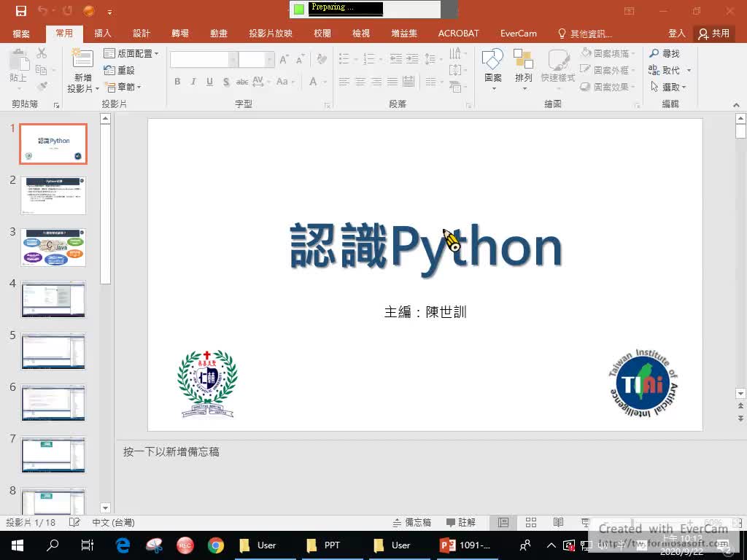Click the 備忘稿 notes button in status bar

pos(411,522)
